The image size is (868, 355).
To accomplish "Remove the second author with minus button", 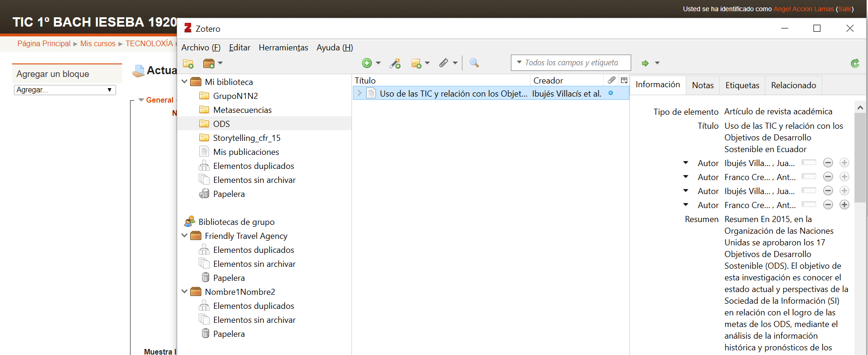I will [828, 177].
